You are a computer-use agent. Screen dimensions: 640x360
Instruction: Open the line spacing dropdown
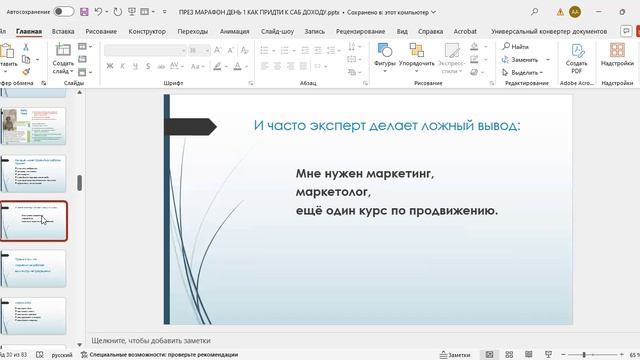click(x=333, y=51)
